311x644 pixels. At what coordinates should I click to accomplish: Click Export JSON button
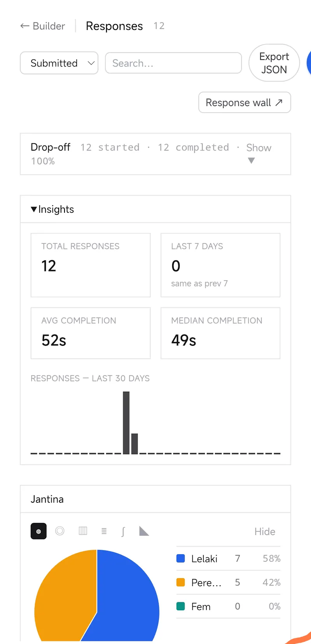[274, 63]
